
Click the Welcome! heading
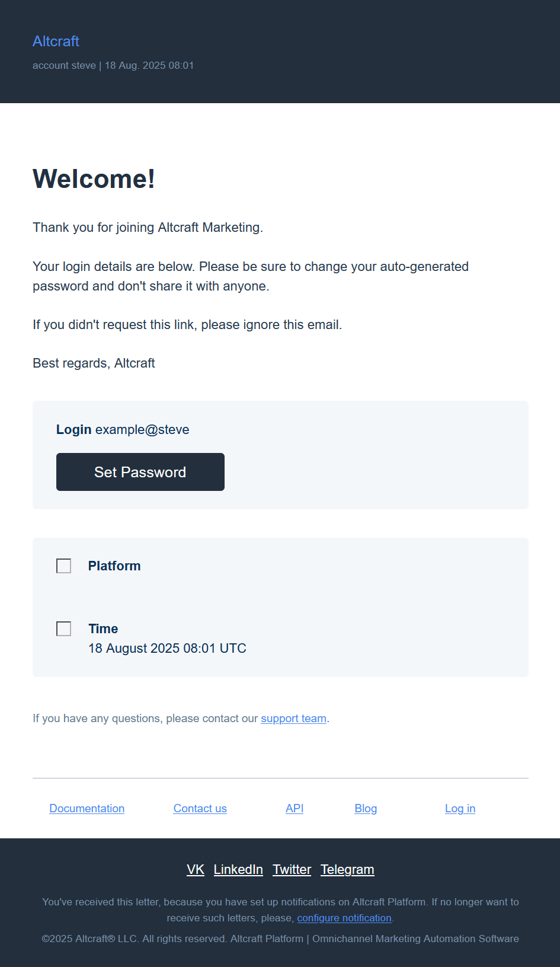pyautogui.click(x=94, y=179)
